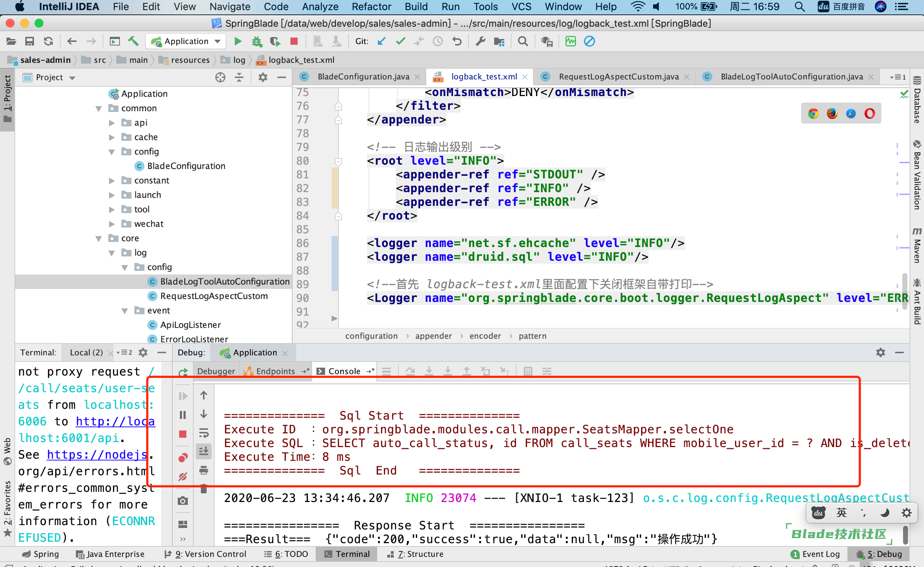This screenshot has width=924, height=567.
Task: Toggle the Favorites tool window stripe
Action: [x=8, y=508]
